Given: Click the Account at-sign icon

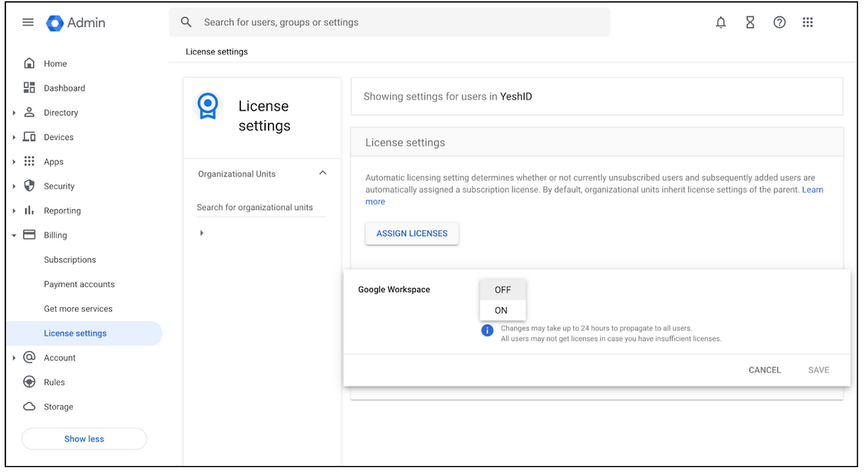Looking at the screenshot, I should (29, 357).
